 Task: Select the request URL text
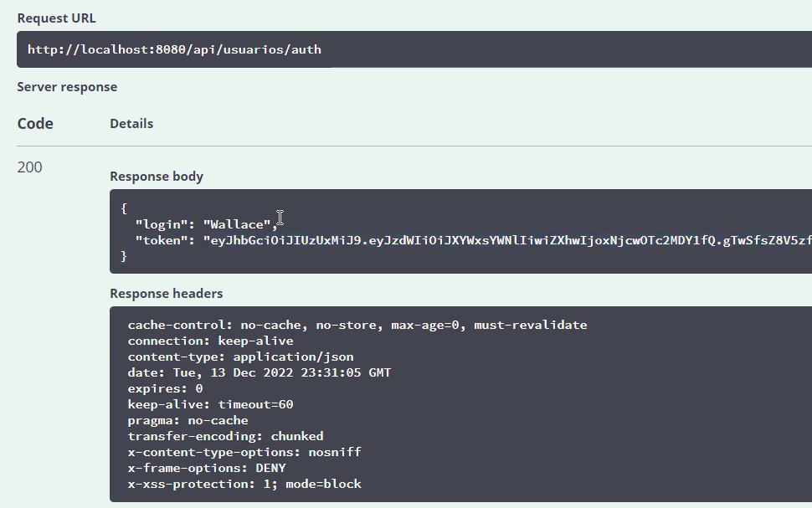[x=174, y=49]
